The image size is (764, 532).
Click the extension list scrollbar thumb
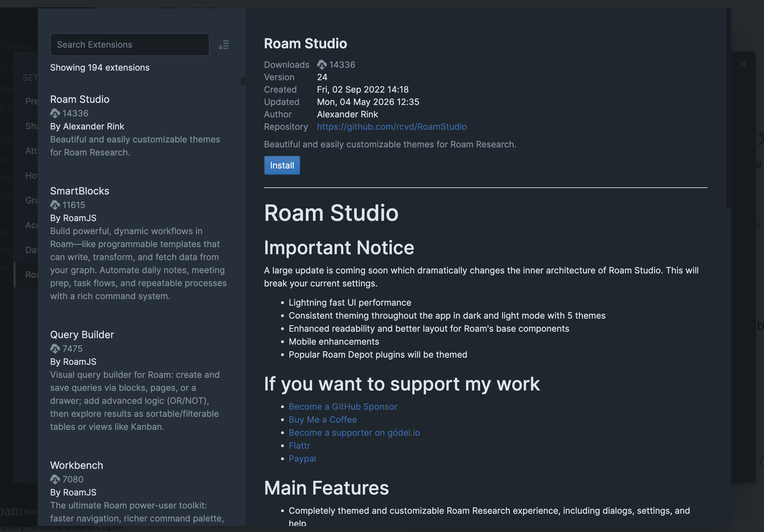[x=243, y=81]
